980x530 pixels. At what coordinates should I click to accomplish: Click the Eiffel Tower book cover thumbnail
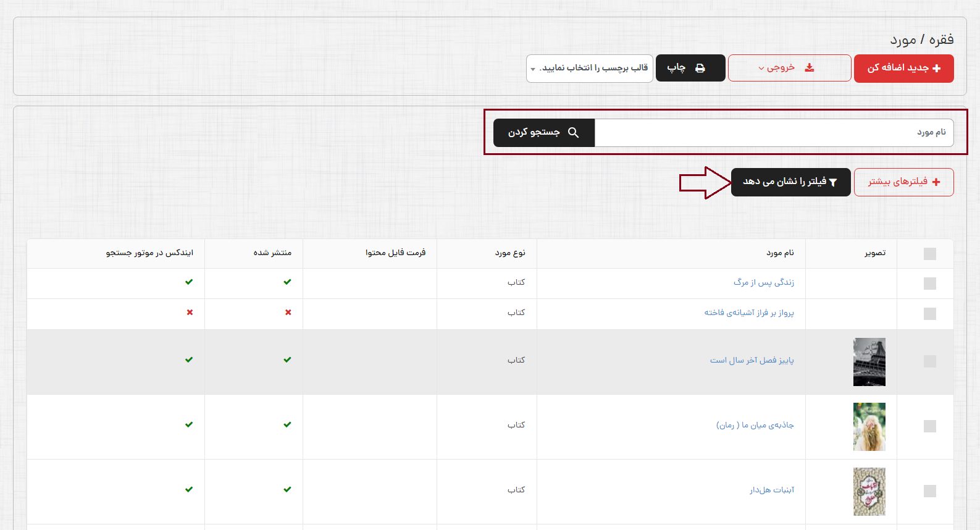click(x=869, y=362)
